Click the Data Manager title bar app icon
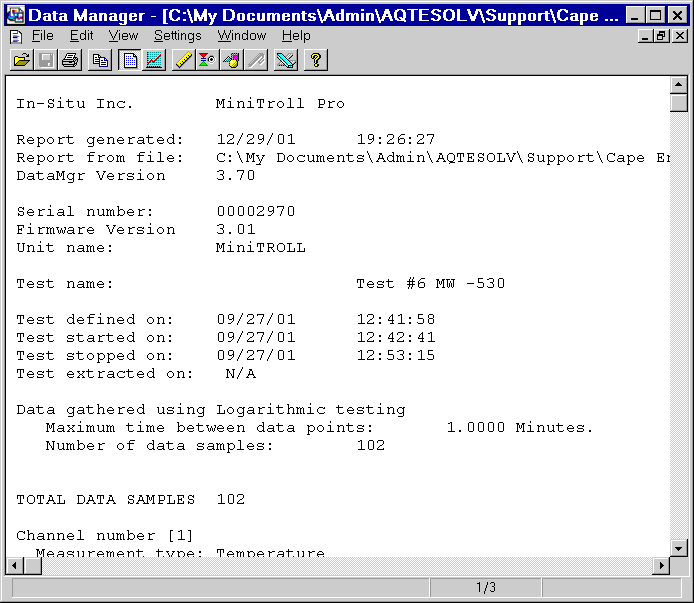 [15, 15]
